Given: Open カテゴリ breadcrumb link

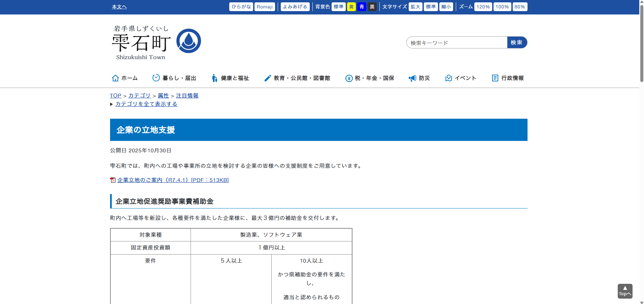Looking at the screenshot, I should click(139, 96).
